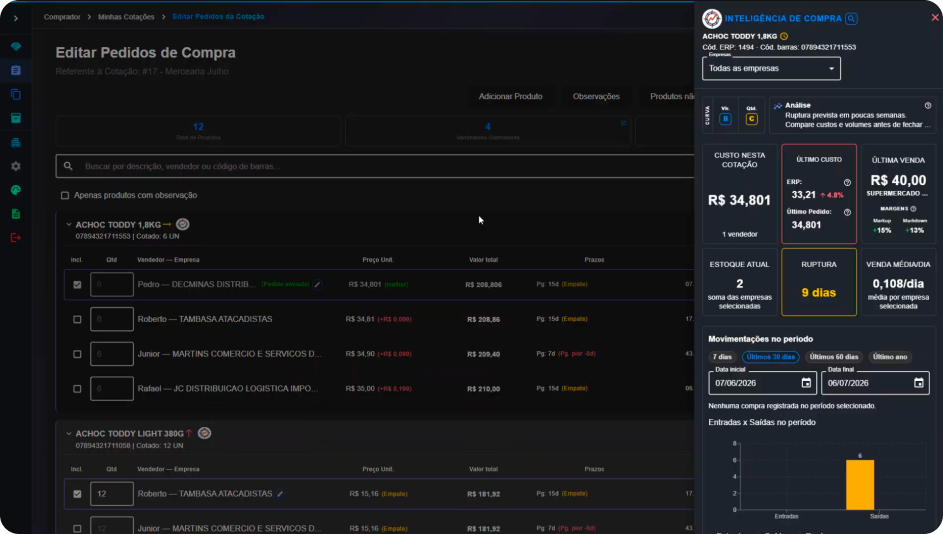
Task: Open the palette theme icon in sidebar
Action: pyautogui.click(x=16, y=190)
